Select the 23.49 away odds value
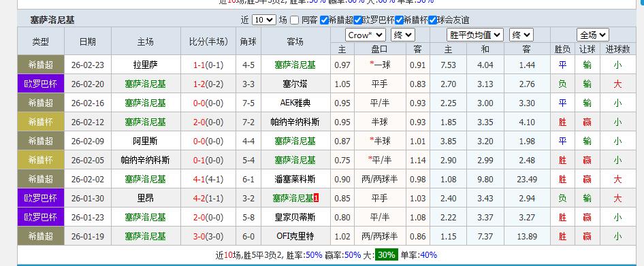 coord(526,180)
